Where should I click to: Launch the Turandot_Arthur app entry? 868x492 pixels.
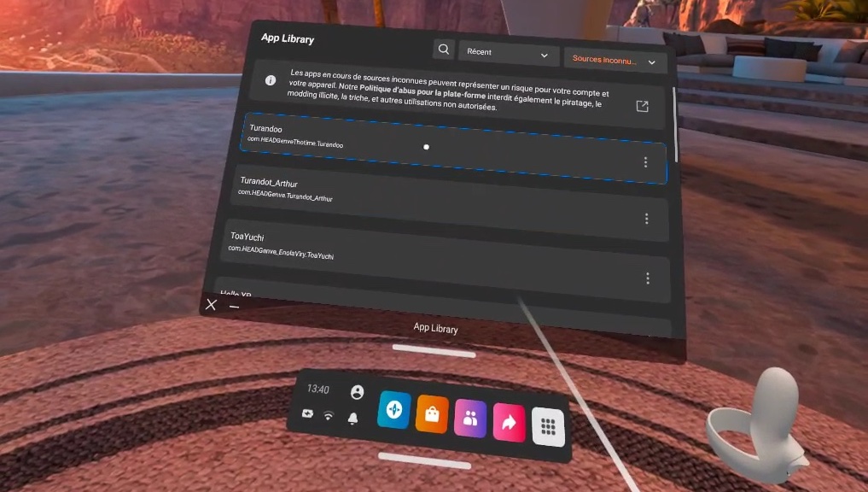point(451,202)
